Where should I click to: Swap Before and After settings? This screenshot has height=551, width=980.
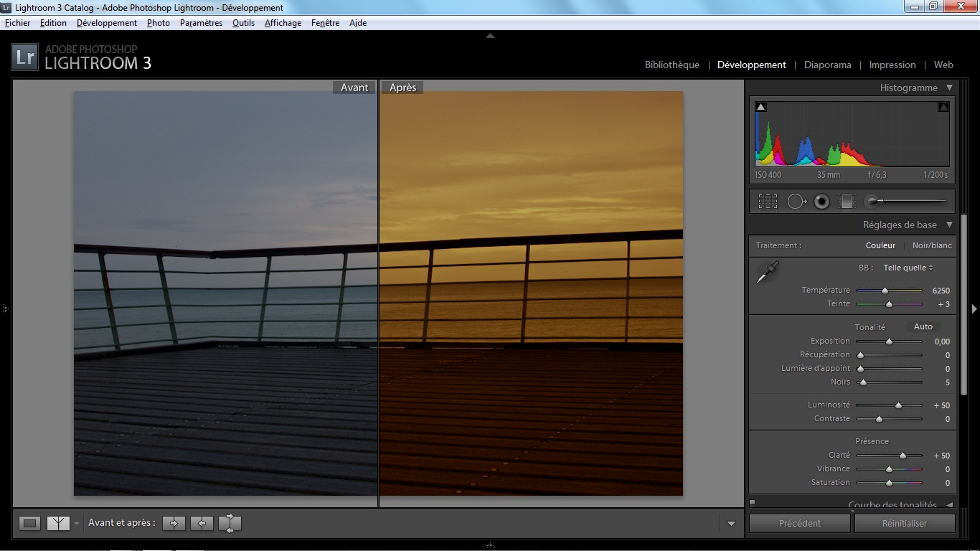[x=230, y=523]
